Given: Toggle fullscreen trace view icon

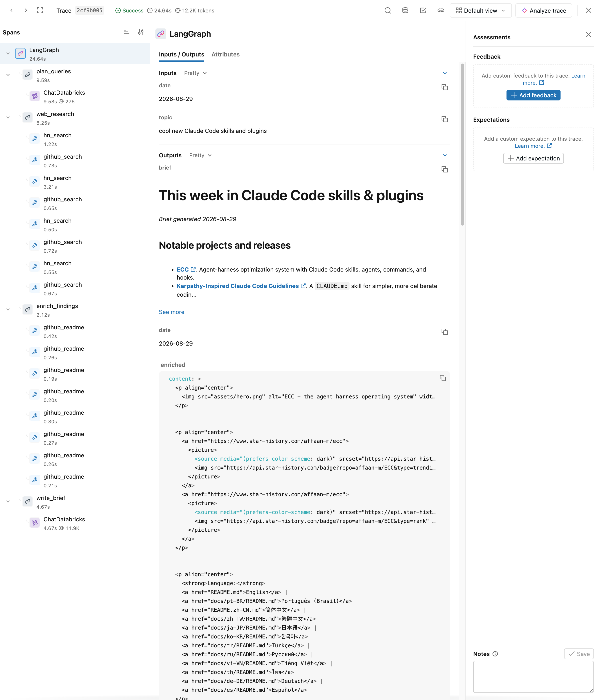Looking at the screenshot, I should click(x=40, y=10).
